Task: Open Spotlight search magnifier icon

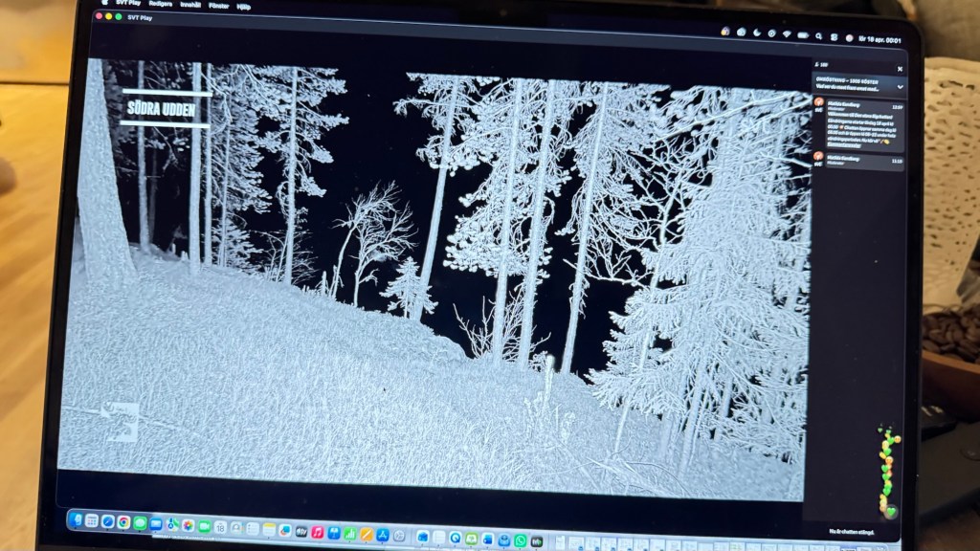Action: coord(818,35)
